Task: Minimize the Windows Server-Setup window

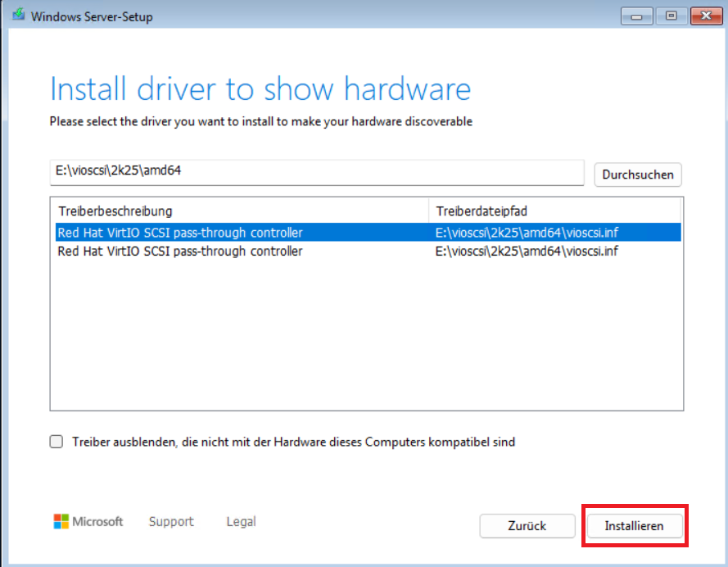Action: pos(636,16)
